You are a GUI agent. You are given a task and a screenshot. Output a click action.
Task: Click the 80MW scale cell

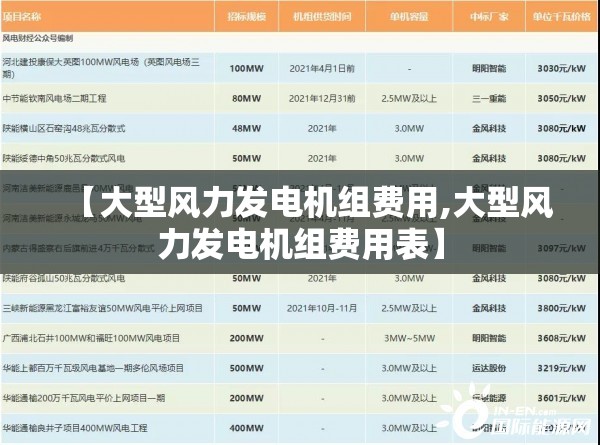coord(246,98)
